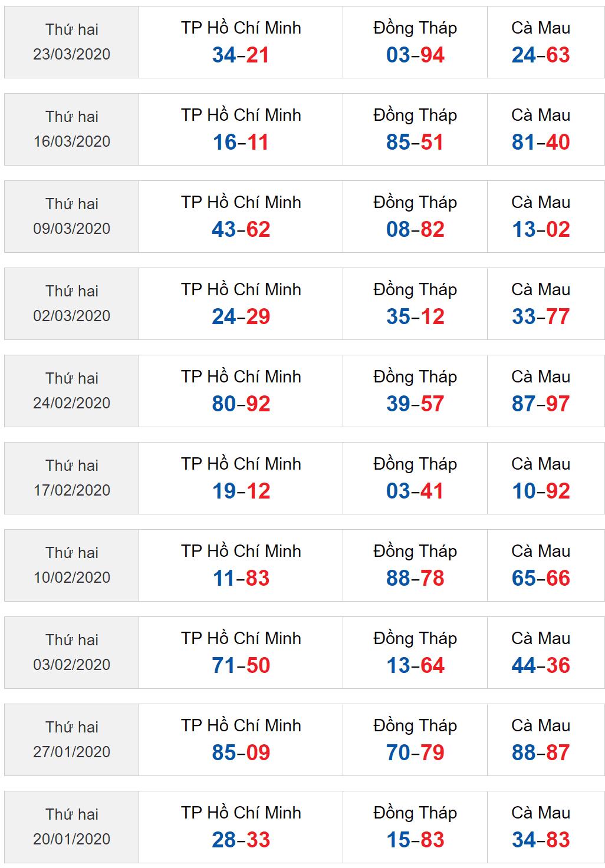Click Đồng Tháp result 70-79
Viewport: 605px width, 868px height.
click(415, 753)
